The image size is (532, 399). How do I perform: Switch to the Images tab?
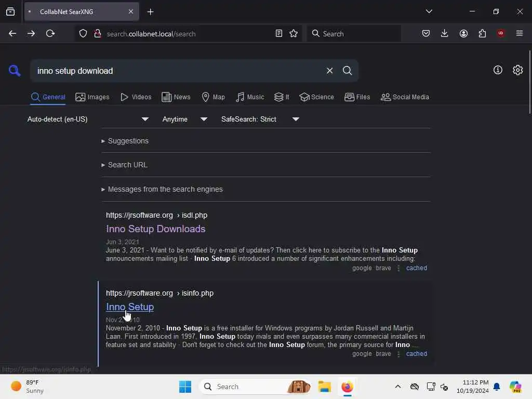[92, 97]
